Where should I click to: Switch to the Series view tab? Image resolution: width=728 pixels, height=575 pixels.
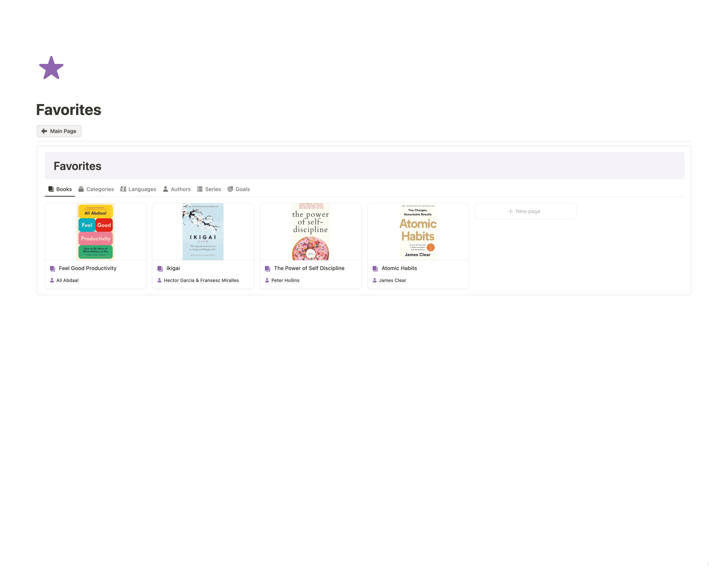click(209, 189)
